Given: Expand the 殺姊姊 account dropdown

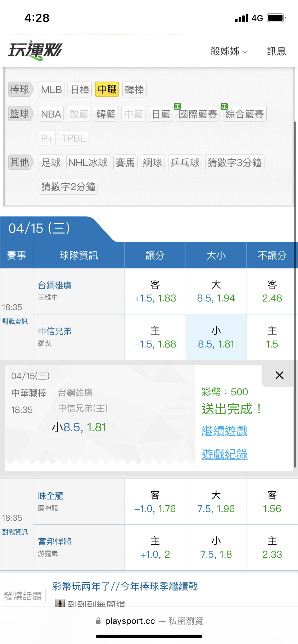Looking at the screenshot, I should tap(229, 51).
